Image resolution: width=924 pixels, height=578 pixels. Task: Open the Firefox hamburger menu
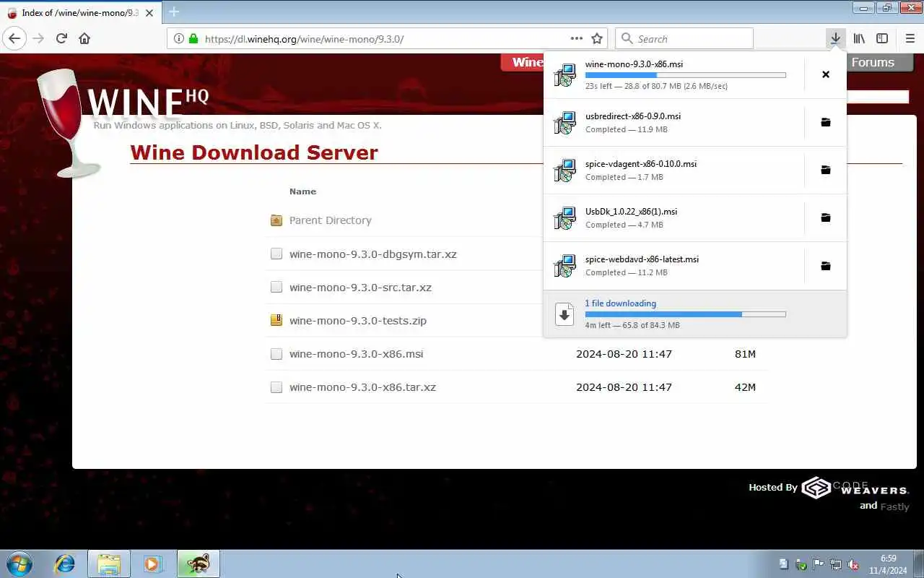coord(910,38)
